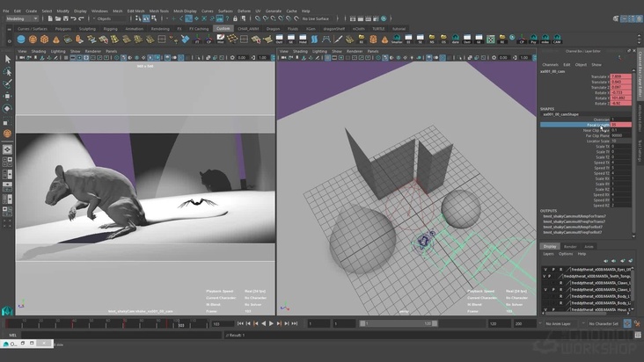The width and height of the screenshot is (644, 362).
Task: Toggle visibility V of MANTA_Eyes layer
Action: coord(545,269)
